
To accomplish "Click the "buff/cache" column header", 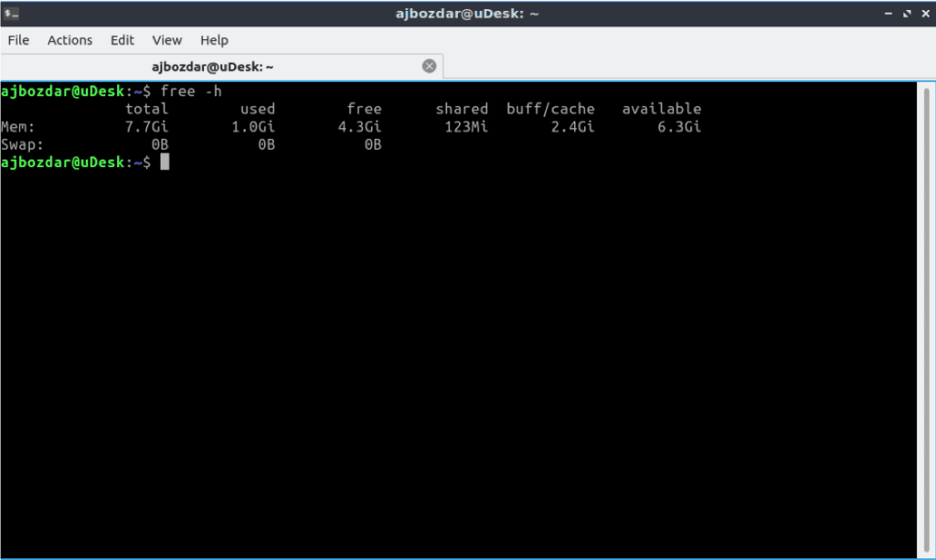I will tap(550, 108).
